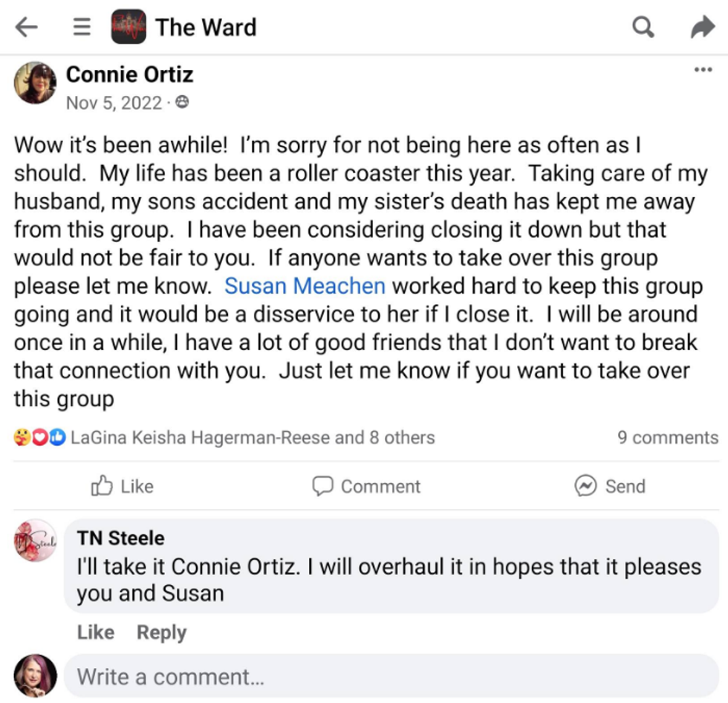The width and height of the screenshot is (728, 703).
Task: Open the Nov 5, 2022 post timestamp
Action: (114, 103)
